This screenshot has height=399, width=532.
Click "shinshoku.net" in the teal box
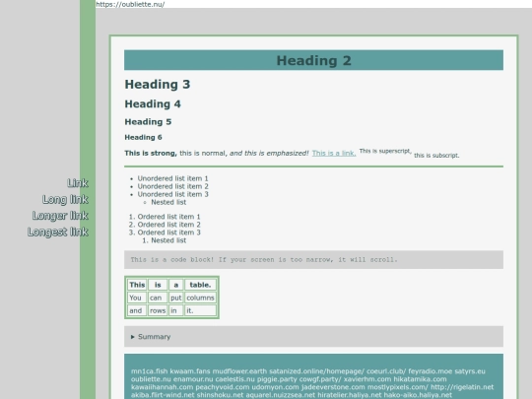[220, 395]
